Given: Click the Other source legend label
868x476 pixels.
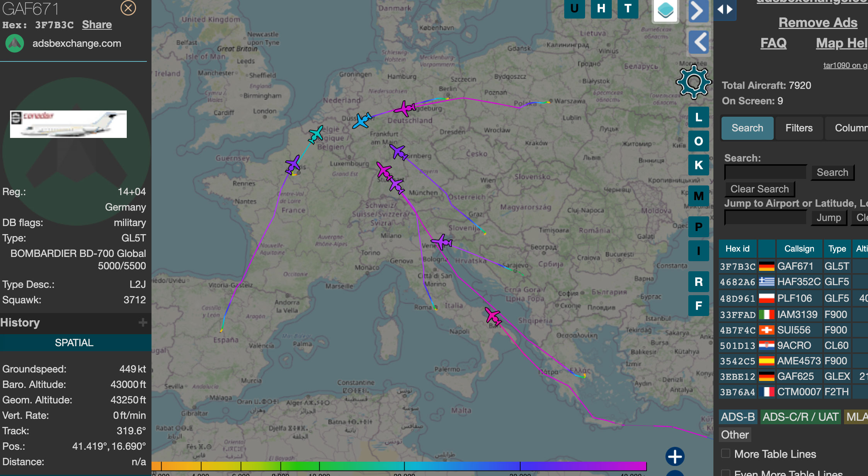Looking at the screenshot, I should pyautogui.click(x=735, y=435).
